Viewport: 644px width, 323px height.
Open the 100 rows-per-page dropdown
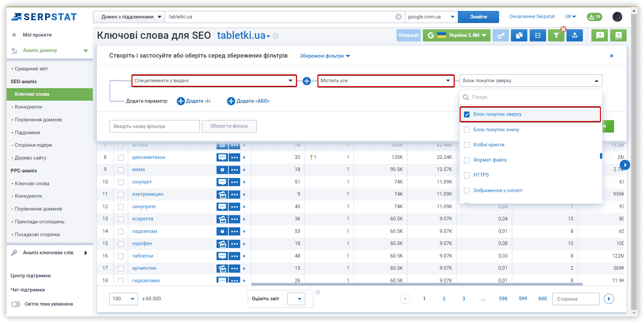coord(124,299)
